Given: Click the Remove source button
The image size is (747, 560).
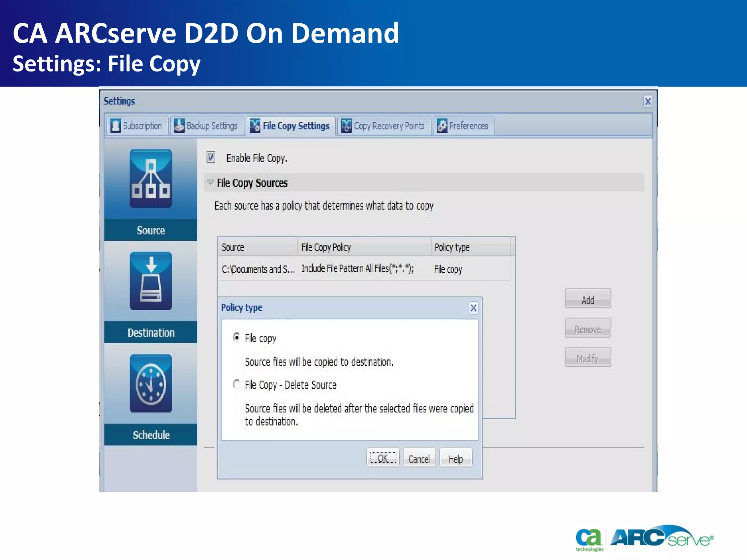Looking at the screenshot, I should [x=588, y=328].
